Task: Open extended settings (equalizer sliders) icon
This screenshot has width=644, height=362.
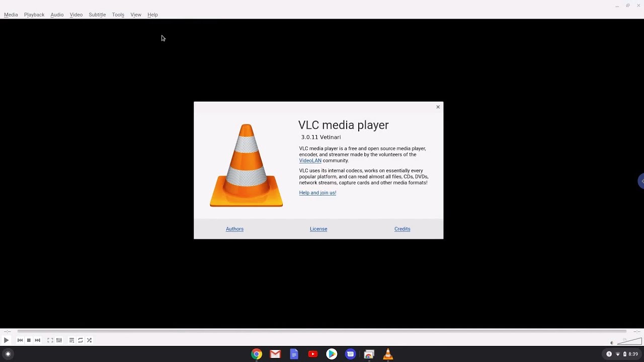Action: (59, 340)
